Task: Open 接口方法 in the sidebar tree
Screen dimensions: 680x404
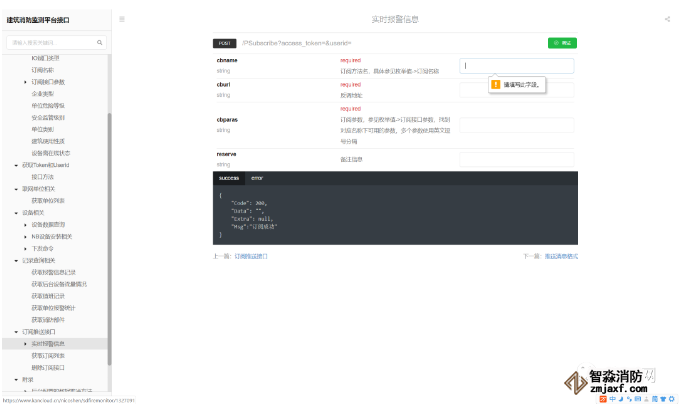Action: click(x=42, y=176)
